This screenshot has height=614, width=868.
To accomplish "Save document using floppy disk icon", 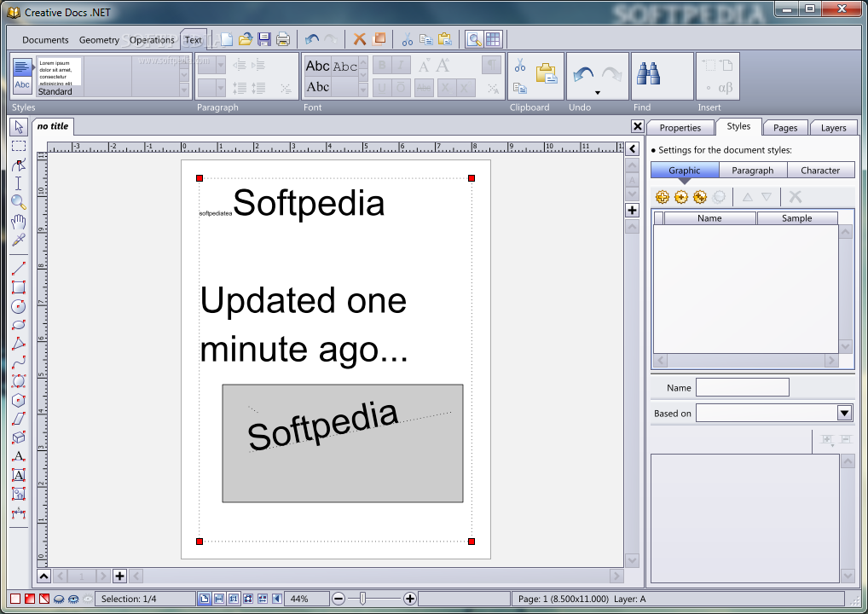I will (x=264, y=38).
